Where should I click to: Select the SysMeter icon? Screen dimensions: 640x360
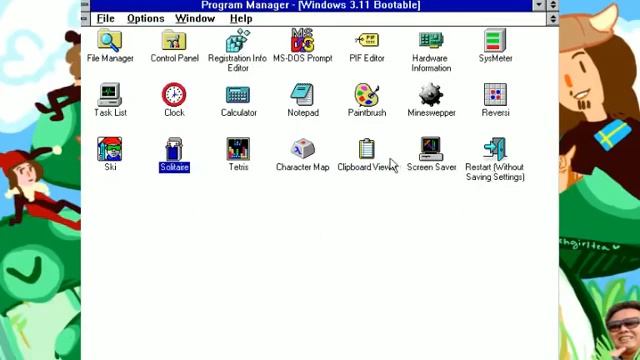pos(495,40)
